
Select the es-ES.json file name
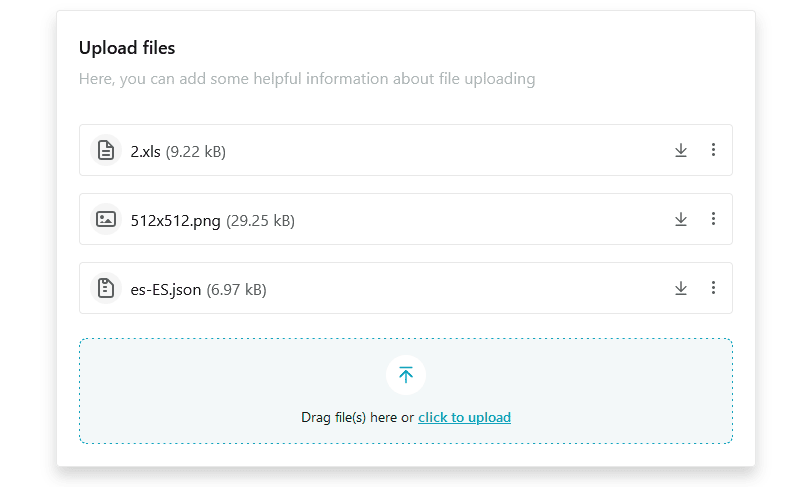(166, 290)
